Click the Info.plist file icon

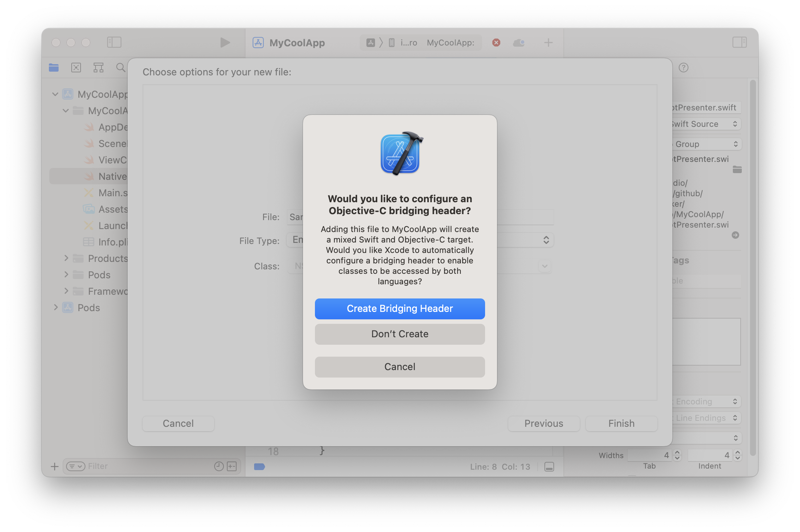tap(88, 242)
